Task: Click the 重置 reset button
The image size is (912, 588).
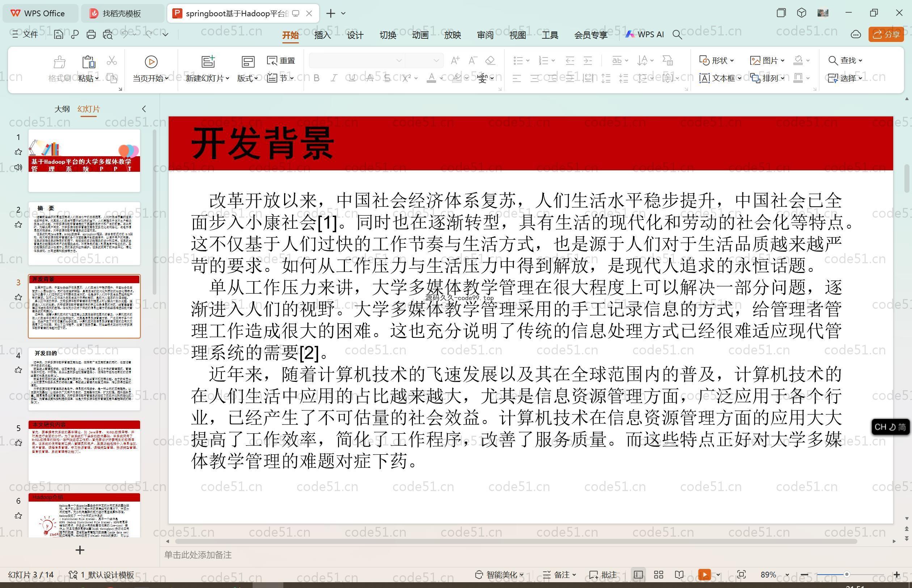Action: [x=281, y=61]
